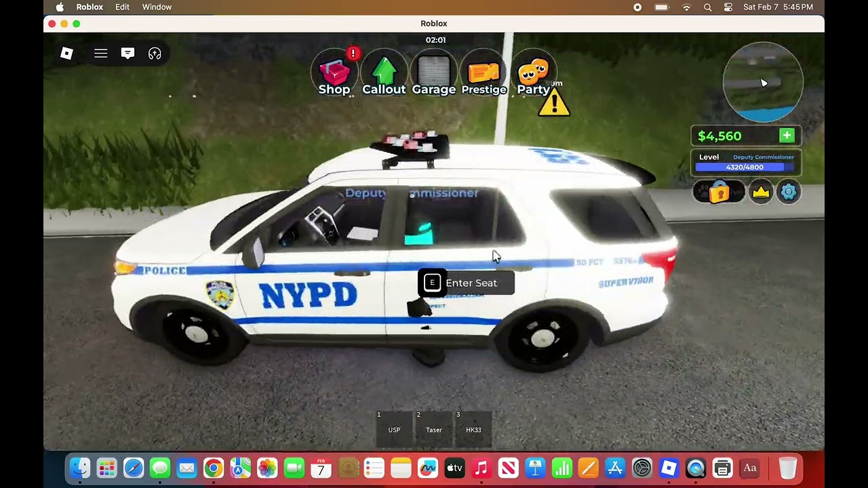Image resolution: width=868 pixels, height=488 pixels.
Task: Open the Roblox logo menu in-game
Action: pos(66,54)
